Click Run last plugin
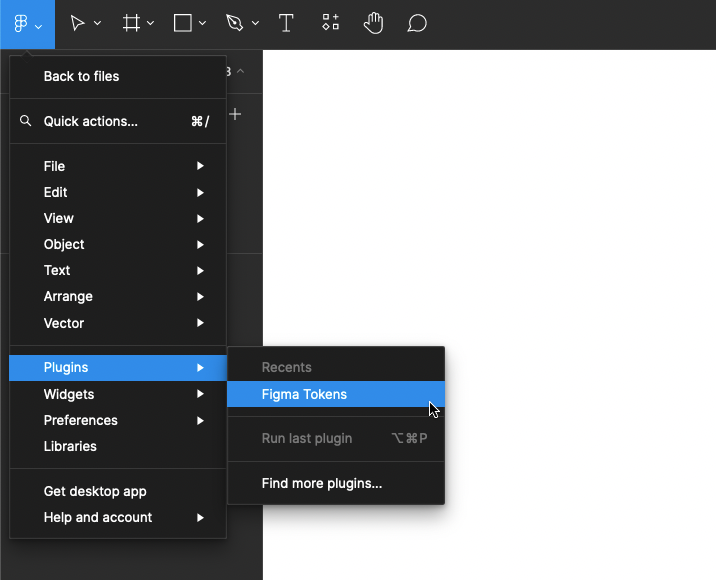Screen dimensions: 716x580 [x=336, y=438]
